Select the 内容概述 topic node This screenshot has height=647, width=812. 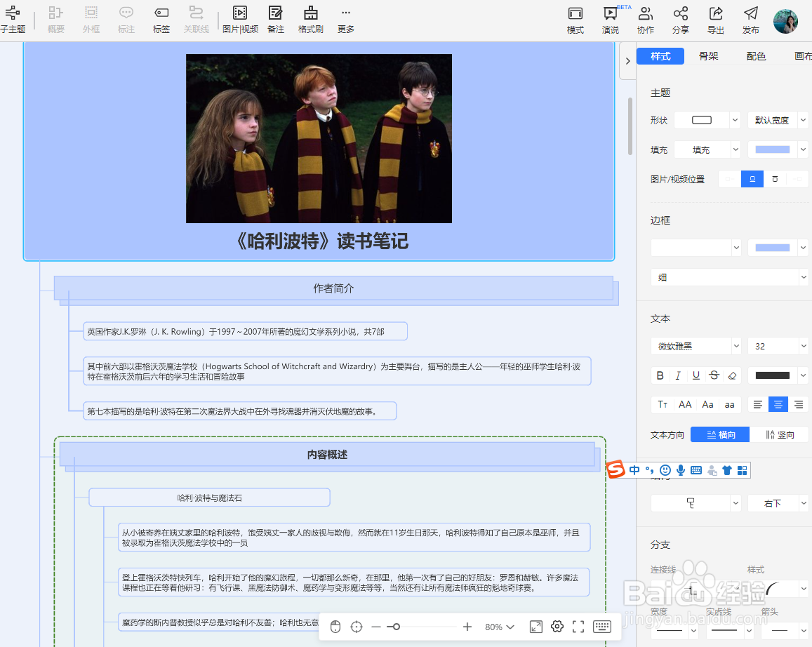click(327, 455)
